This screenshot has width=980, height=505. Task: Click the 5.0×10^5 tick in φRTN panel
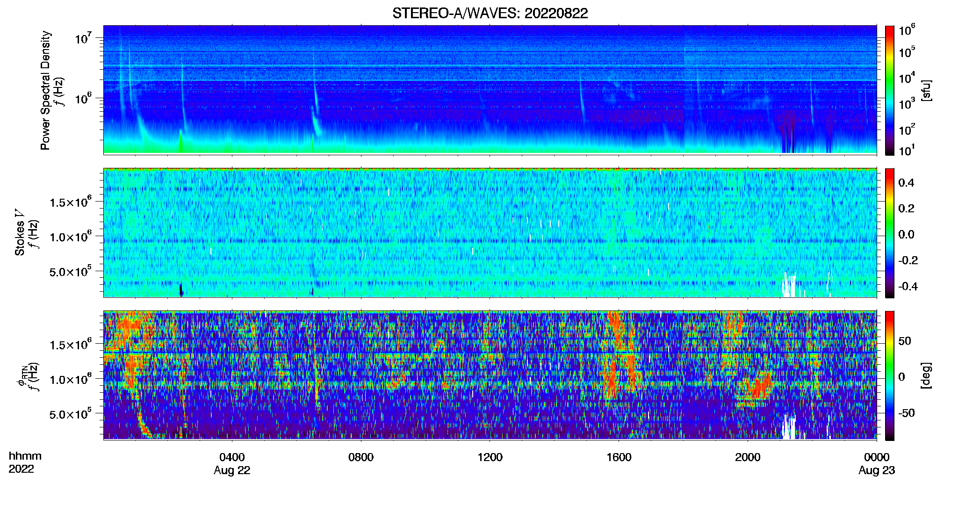click(x=71, y=414)
